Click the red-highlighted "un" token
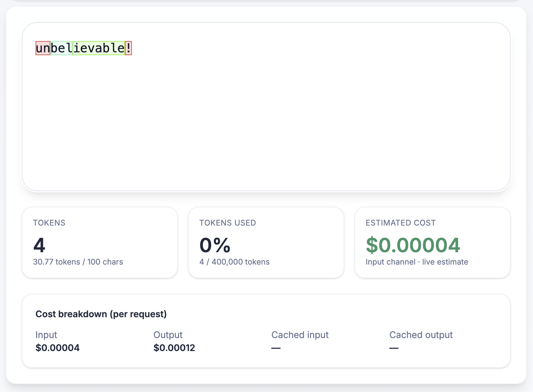The width and height of the screenshot is (533, 392). point(43,48)
